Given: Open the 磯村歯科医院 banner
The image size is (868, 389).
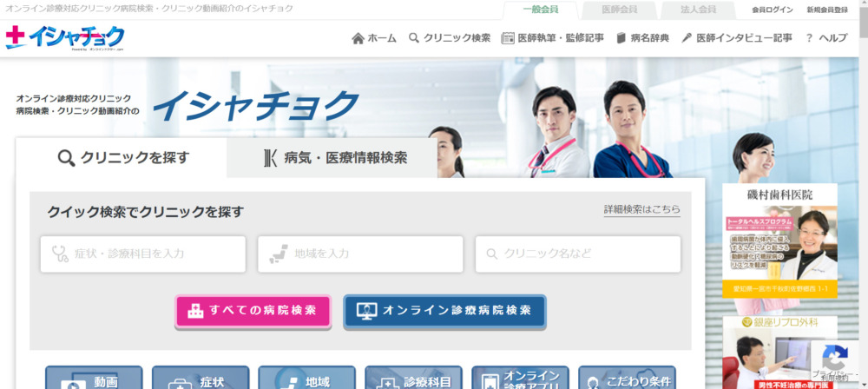Looking at the screenshot, I should tap(780, 241).
